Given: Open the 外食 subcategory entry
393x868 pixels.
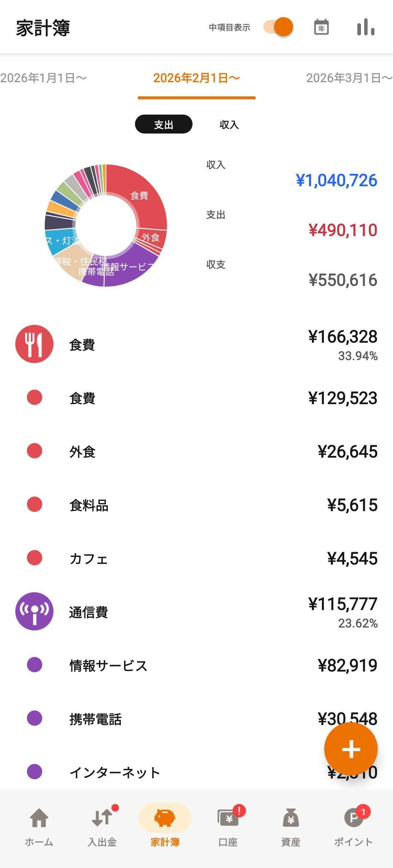Looking at the screenshot, I should click(196, 451).
